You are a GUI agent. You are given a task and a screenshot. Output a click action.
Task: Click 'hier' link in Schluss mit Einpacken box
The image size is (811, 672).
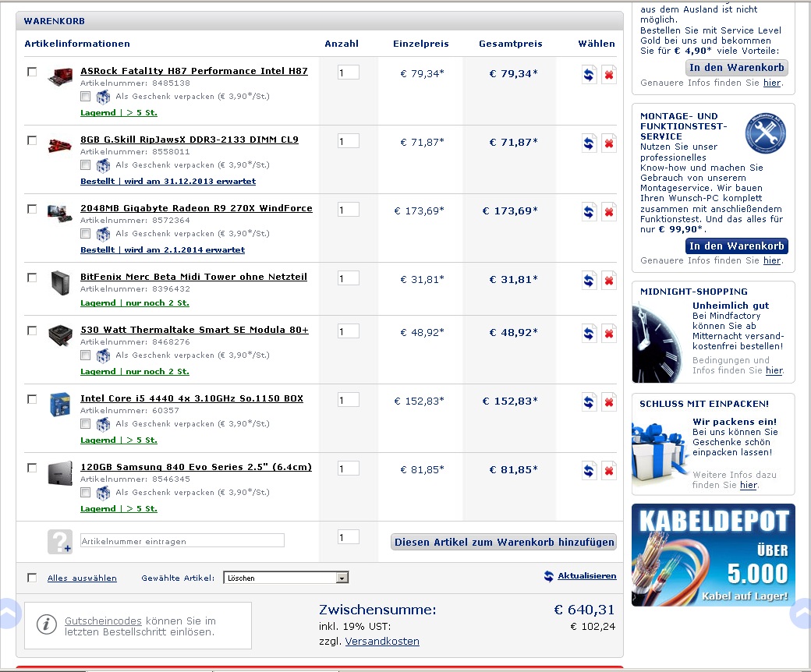point(749,486)
